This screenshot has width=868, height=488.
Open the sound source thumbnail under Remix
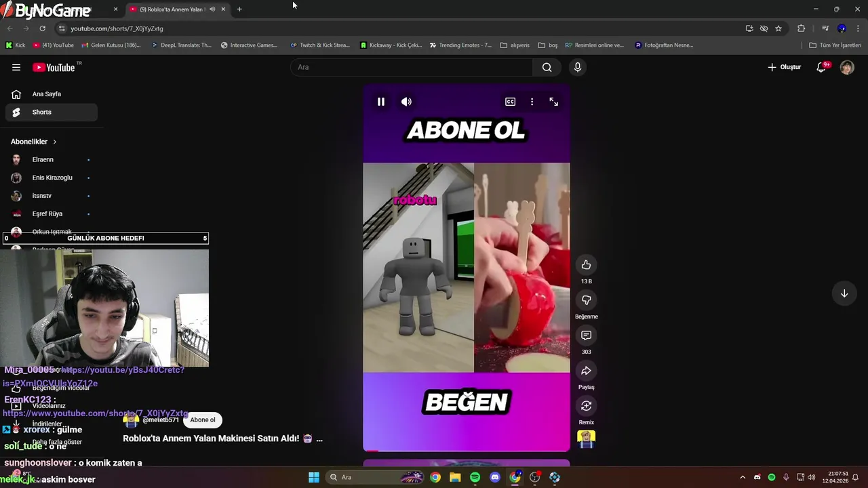(x=587, y=439)
